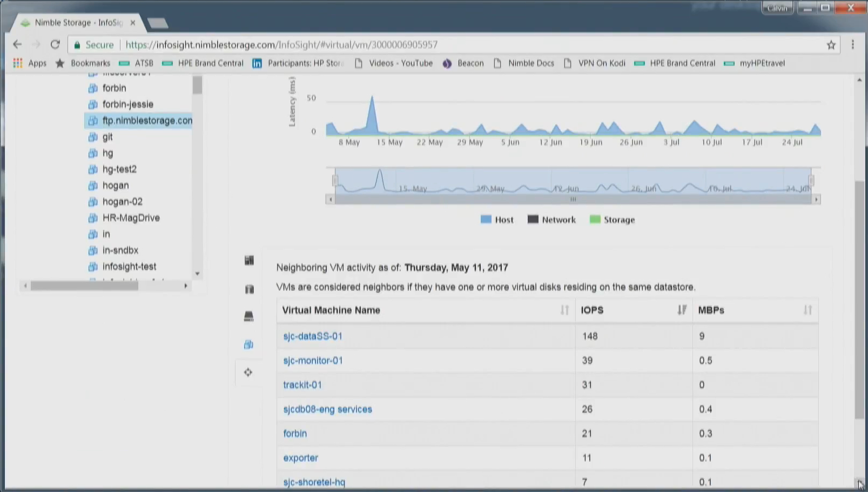Screen dimensions: 868x492
Task: Open the Chrome three-dot menu
Action: point(853,45)
